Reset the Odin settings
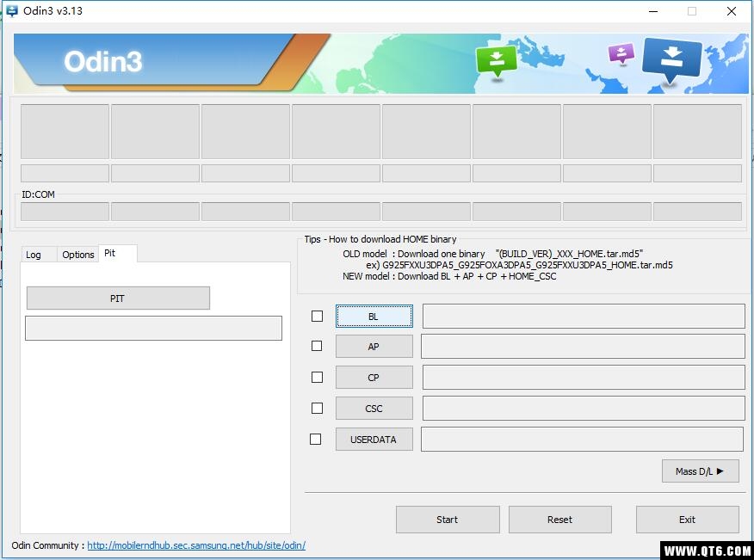This screenshot has width=754, height=560. pos(560,520)
